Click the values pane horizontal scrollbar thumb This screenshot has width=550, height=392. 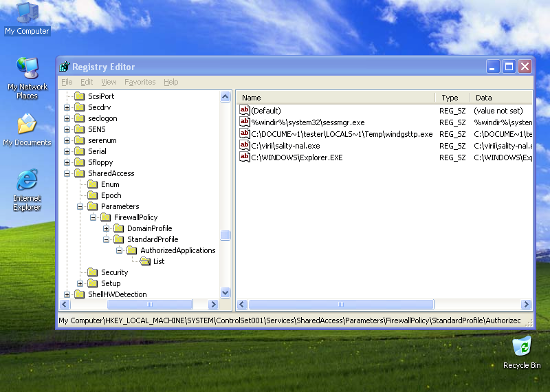click(x=341, y=304)
